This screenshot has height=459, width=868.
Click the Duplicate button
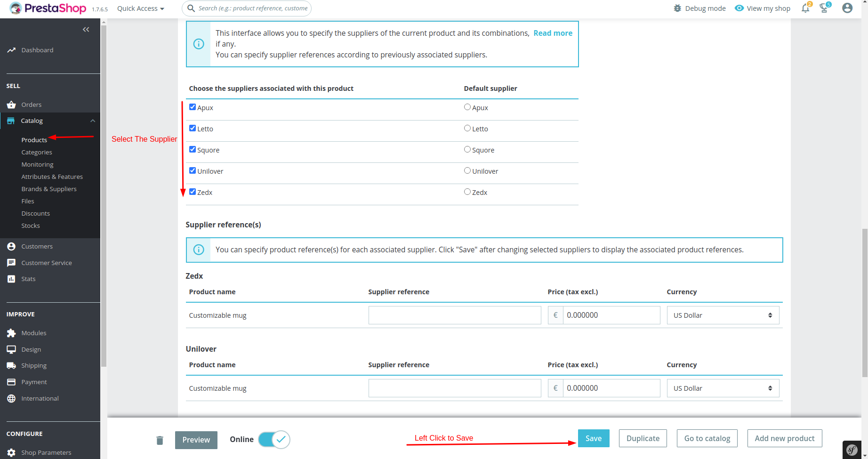[643, 438]
